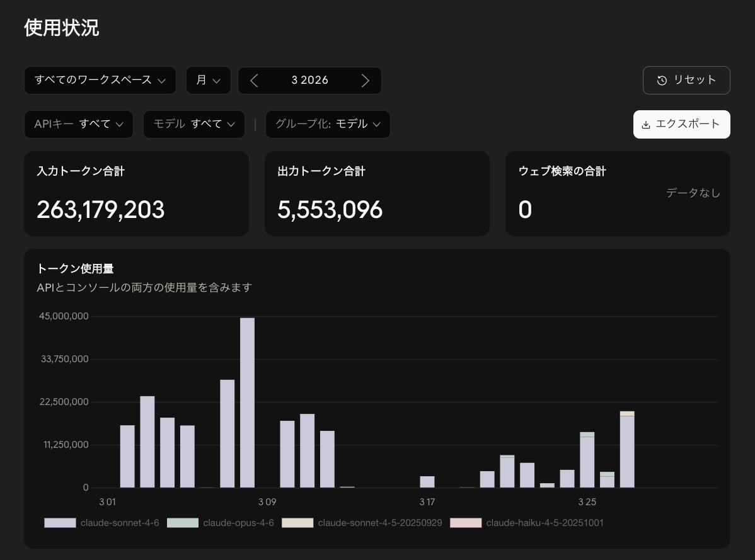Click the reset clock icon
Image resolution: width=755 pixels, height=560 pixels.
tap(662, 81)
